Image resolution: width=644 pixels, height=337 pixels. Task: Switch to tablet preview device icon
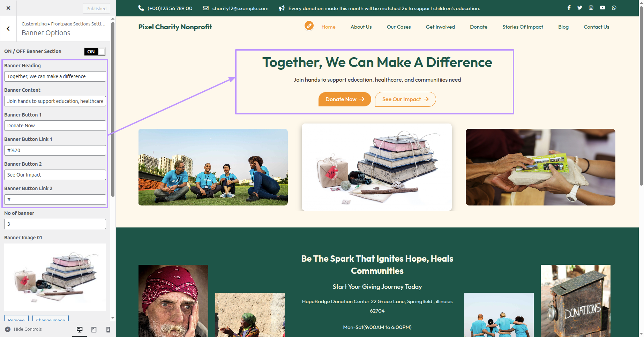coord(94,329)
